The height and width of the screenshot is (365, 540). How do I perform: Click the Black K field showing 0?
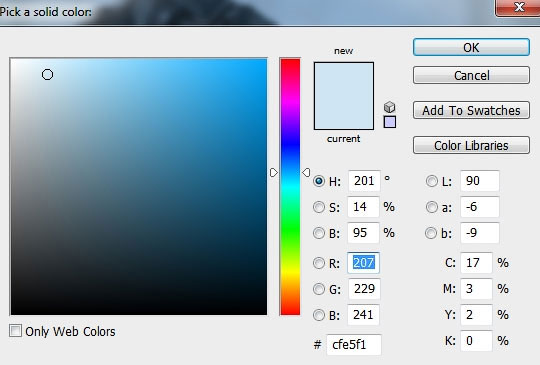click(476, 341)
